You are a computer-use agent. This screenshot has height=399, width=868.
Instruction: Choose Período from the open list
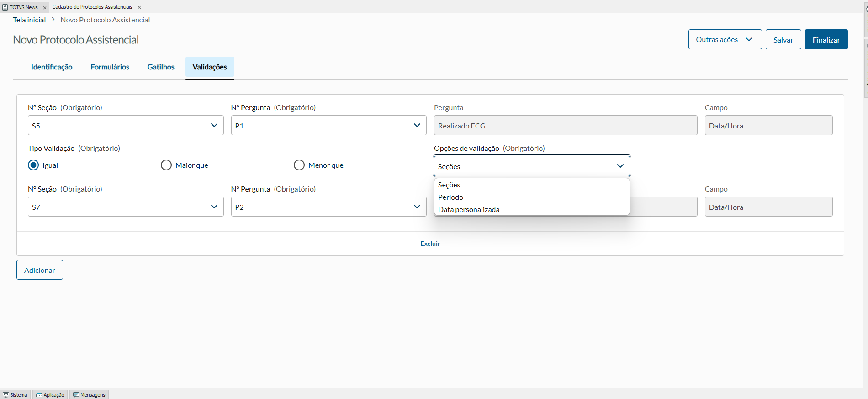(x=451, y=197)
